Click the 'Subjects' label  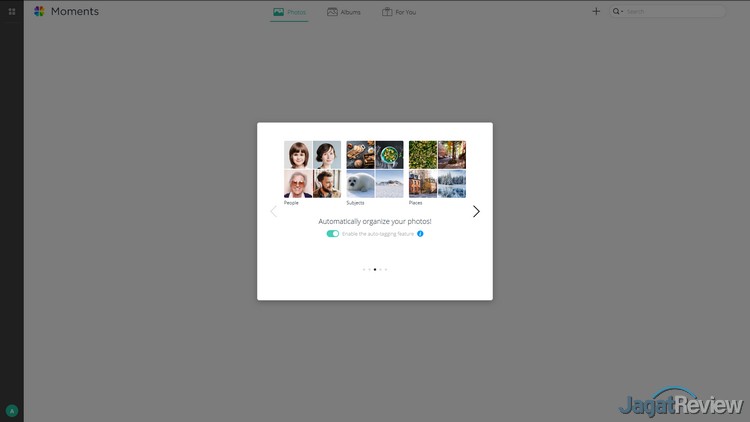pyautogui.click(x=355, y=203)
